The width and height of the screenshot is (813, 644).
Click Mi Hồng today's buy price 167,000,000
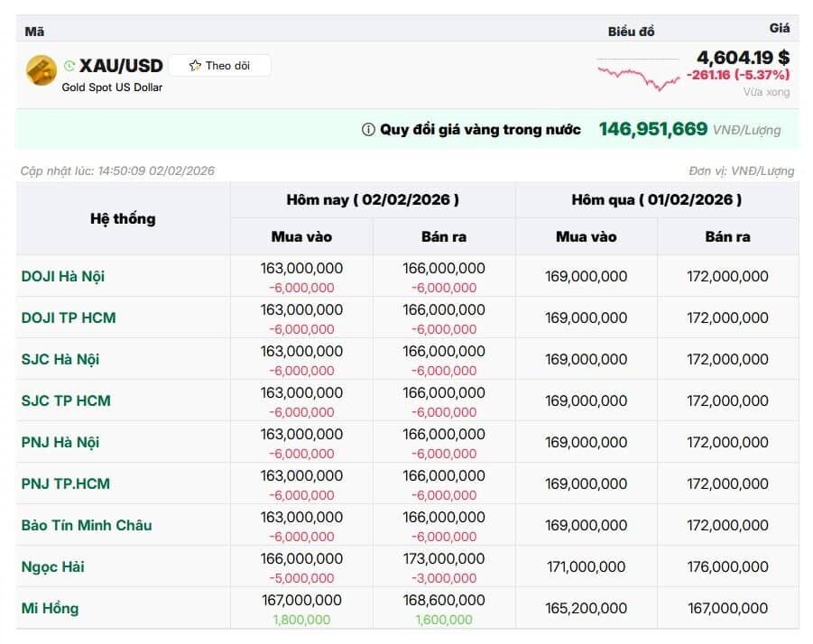(x=301, y=600)
